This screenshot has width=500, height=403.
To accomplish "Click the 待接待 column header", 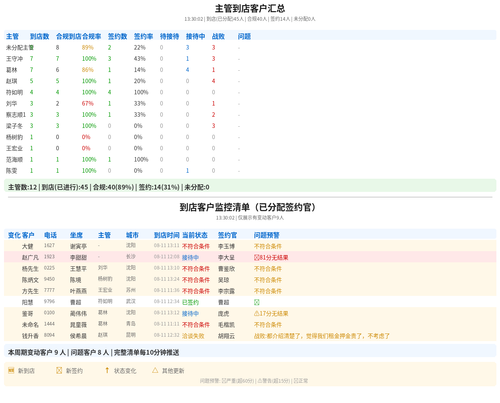I will [169, 36].
